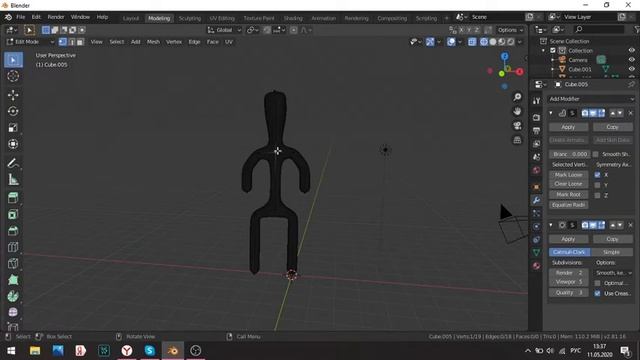Uncheck Use Creases checkbox
Viewport: 640px width, 360px height.
coord(598,293)
